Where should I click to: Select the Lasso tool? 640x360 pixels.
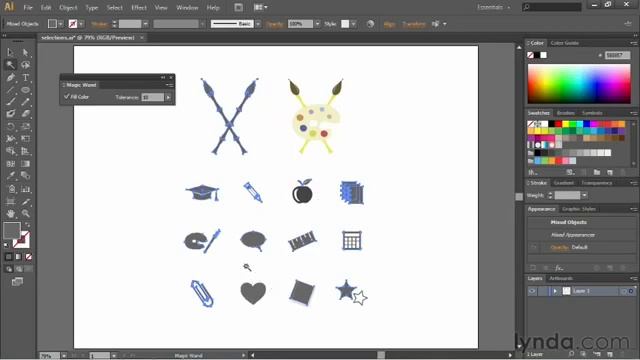[x=25, y=64]
